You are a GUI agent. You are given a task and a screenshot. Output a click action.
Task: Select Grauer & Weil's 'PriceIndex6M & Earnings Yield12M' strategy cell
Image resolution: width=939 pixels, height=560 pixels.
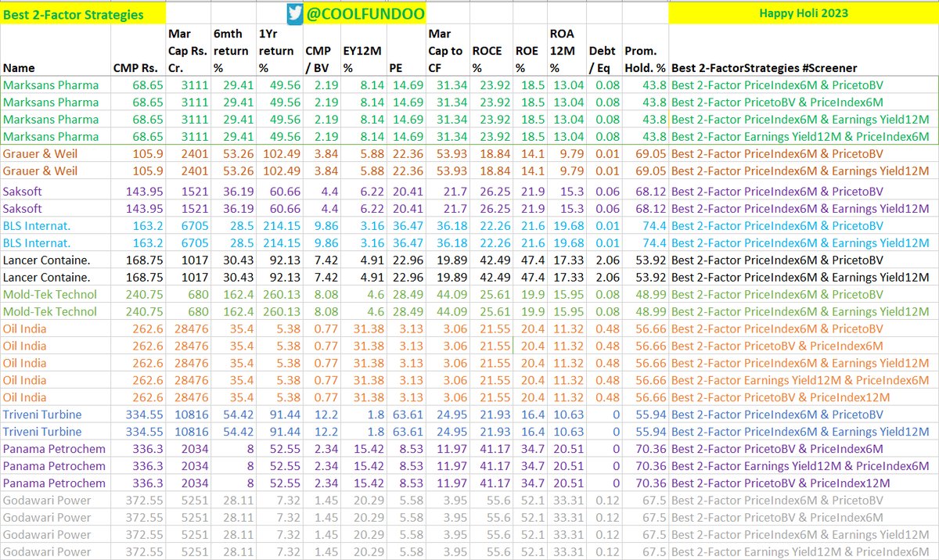point(803,171)
